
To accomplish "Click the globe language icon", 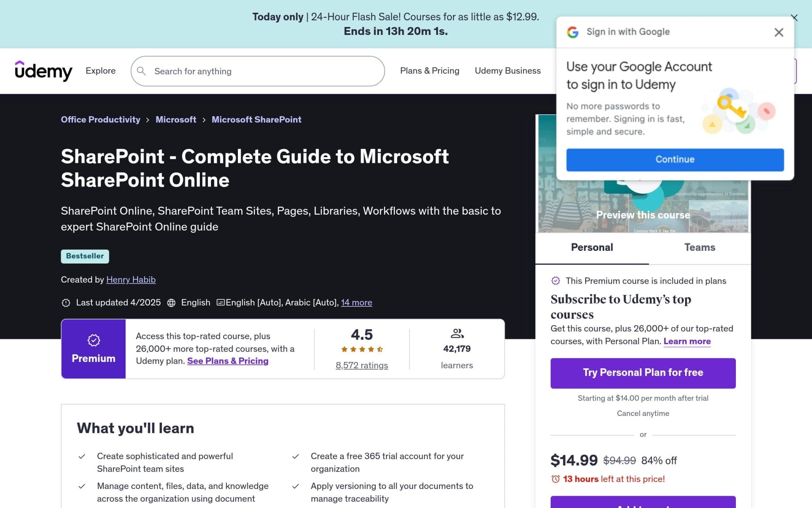I will pos(171,303).
